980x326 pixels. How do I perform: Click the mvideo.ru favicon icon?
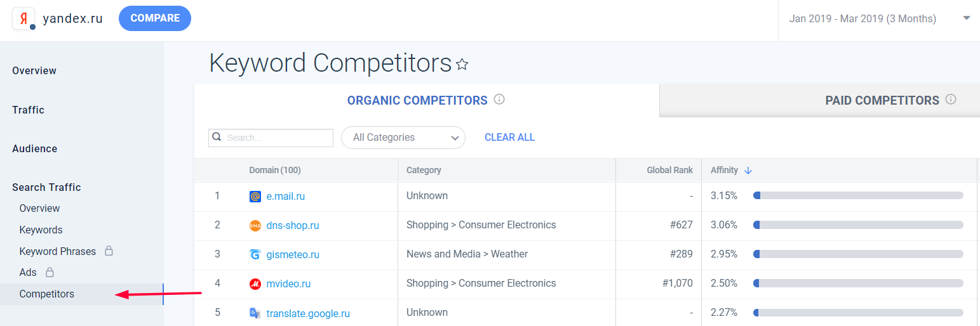(255, 284)
